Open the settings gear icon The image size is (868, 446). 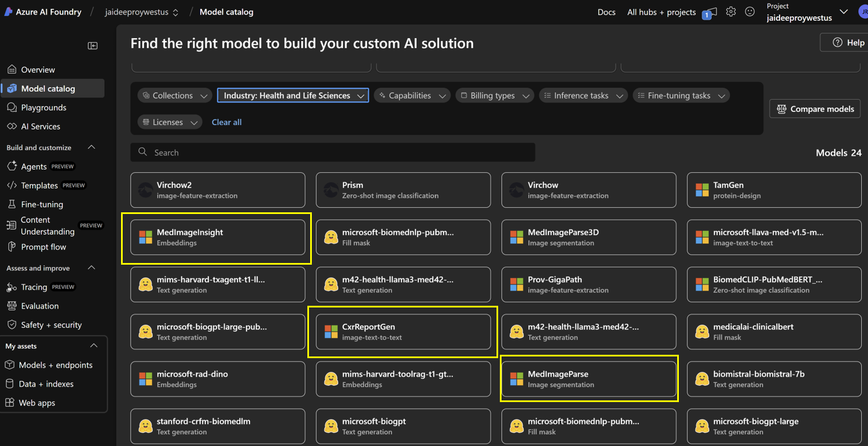[731, 12]
